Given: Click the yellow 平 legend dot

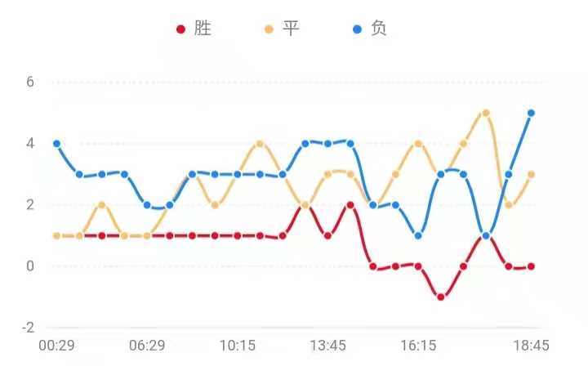Looking at the screenshot, I should coord(269,29).
